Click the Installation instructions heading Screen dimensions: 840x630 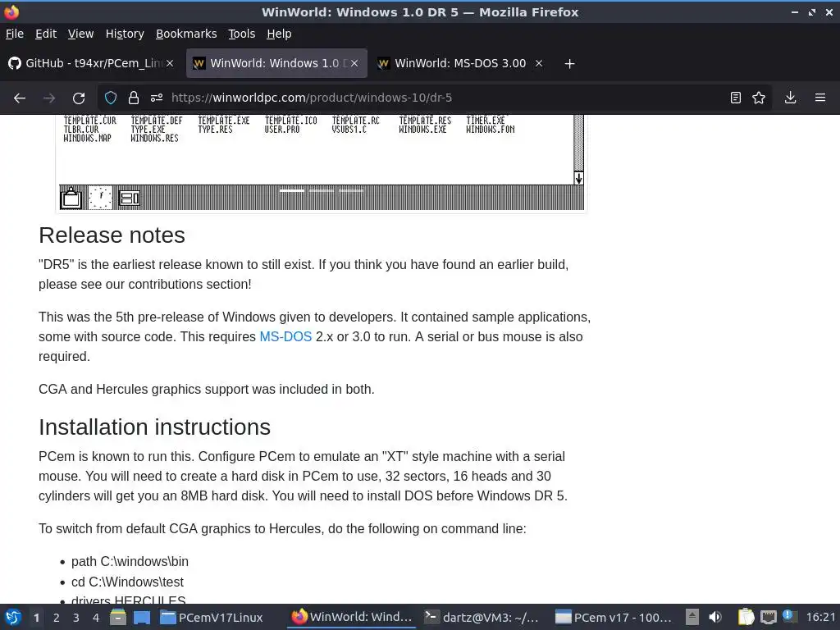pyautogui.click(x=154, y=427)
